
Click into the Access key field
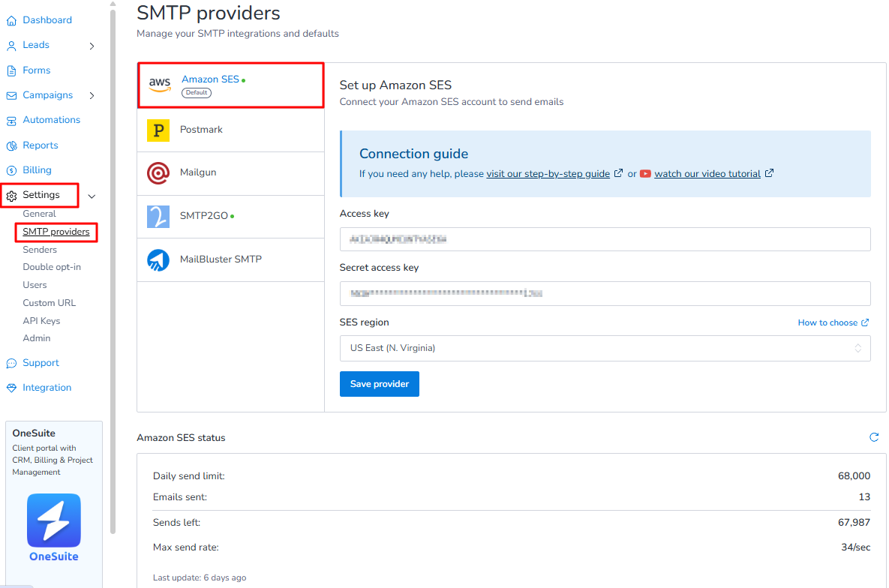[x=605, y=239]
